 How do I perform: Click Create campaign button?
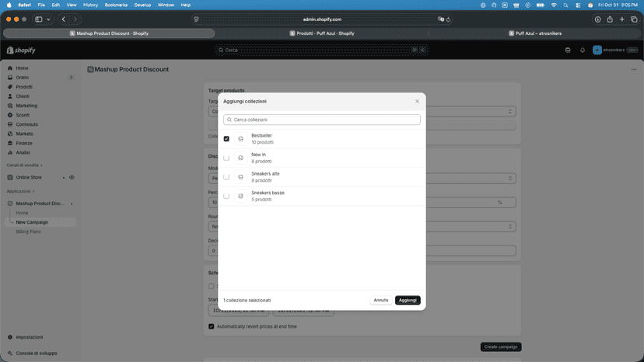pyautogui.click(x=501, y=346)
